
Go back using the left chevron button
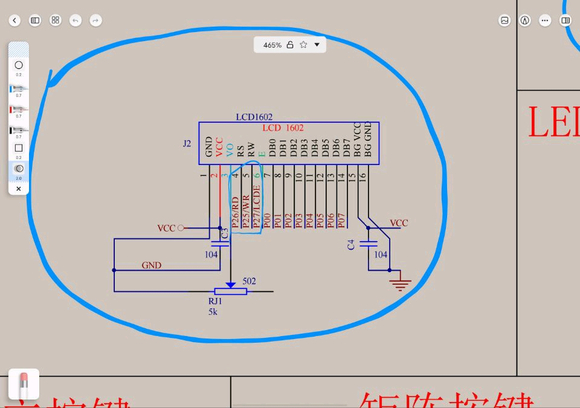tap(15, 20)
